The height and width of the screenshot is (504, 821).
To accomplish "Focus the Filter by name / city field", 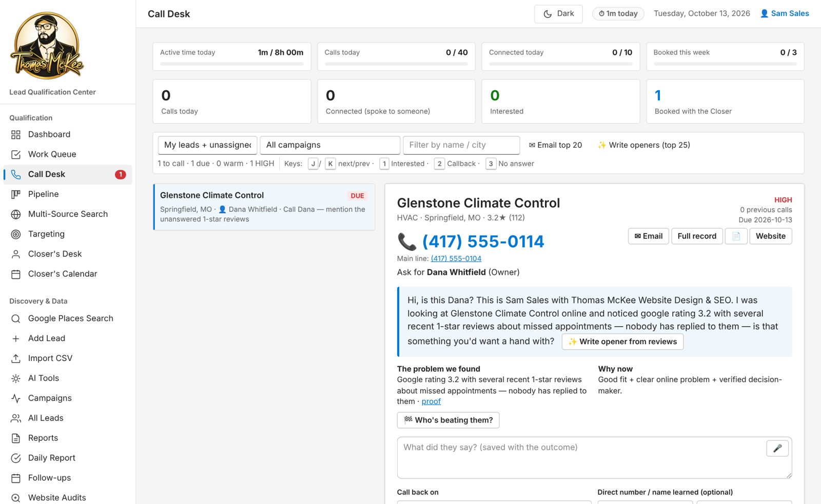I will click(461, 145).
